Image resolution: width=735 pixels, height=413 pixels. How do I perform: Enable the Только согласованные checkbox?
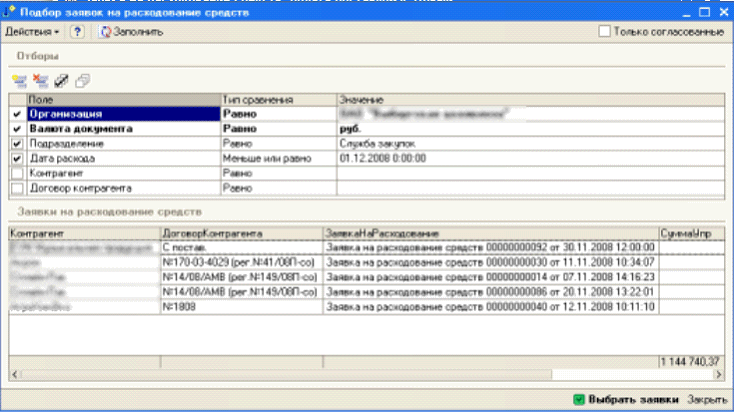(604, 31)
